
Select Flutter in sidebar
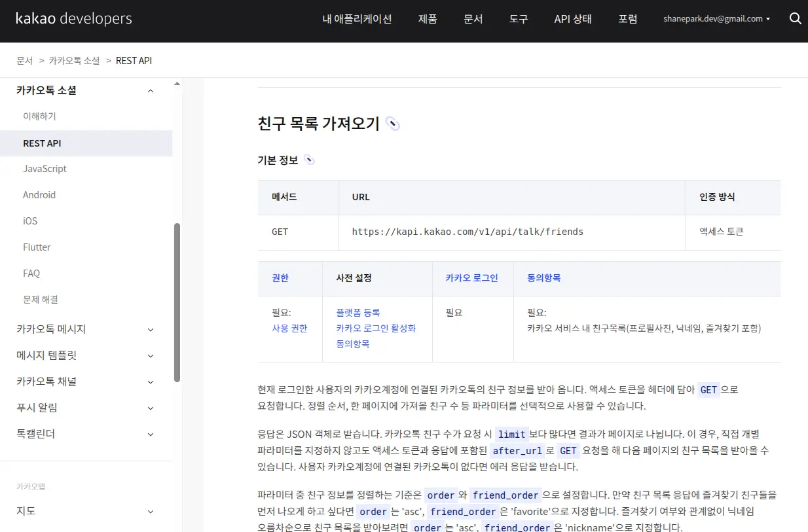point(37,247)
